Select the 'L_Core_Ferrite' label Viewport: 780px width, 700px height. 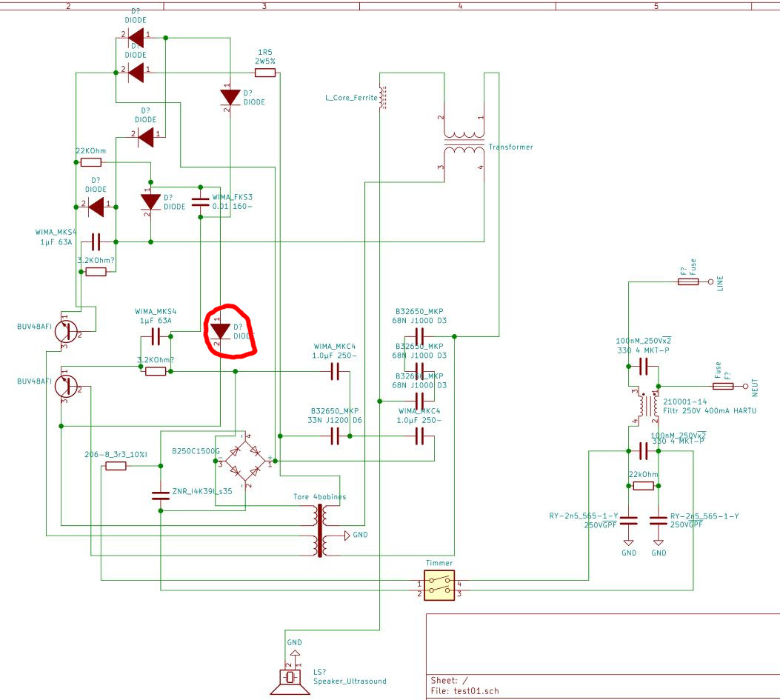(351, 98)
